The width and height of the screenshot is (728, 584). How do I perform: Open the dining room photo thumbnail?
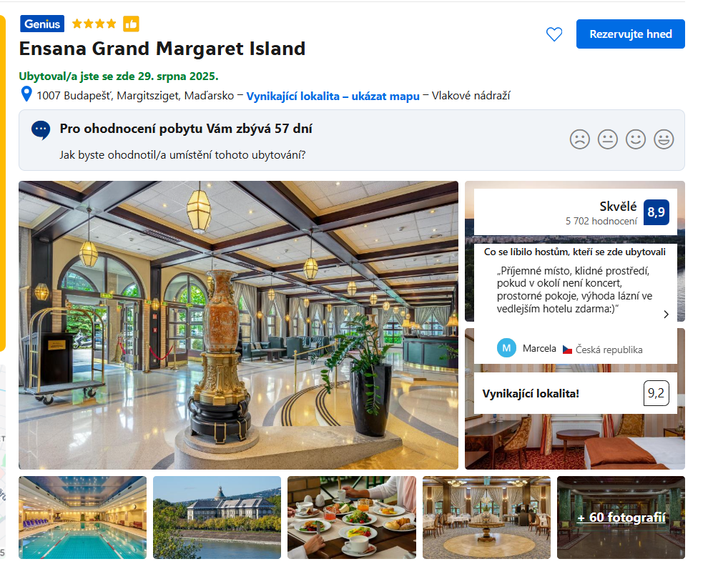486,517
